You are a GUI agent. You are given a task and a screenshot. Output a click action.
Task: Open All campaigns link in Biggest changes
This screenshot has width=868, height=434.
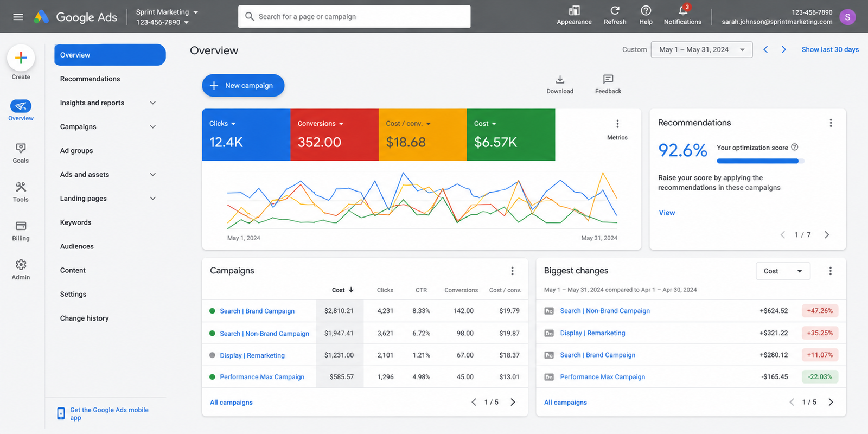click(565, 402)
